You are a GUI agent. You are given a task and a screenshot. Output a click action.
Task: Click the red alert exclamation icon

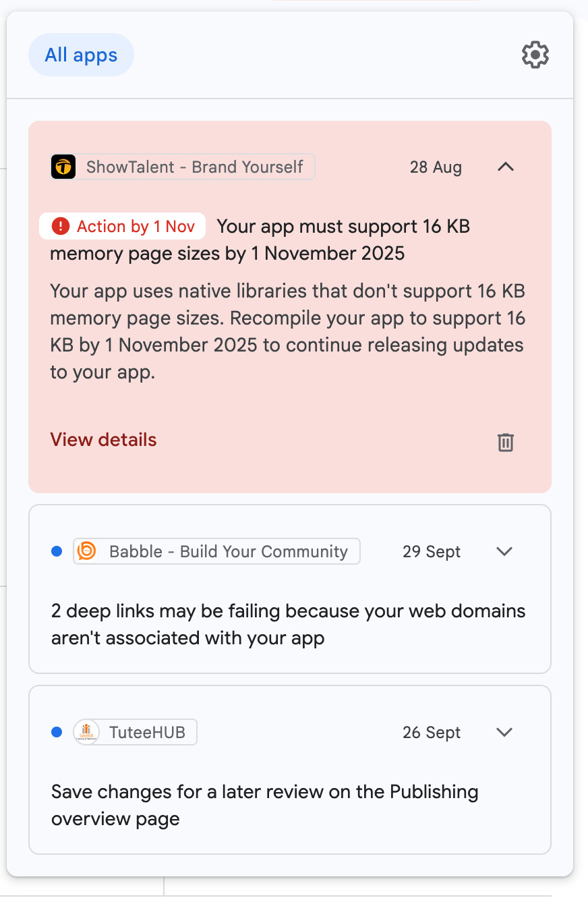click(61, 226)
